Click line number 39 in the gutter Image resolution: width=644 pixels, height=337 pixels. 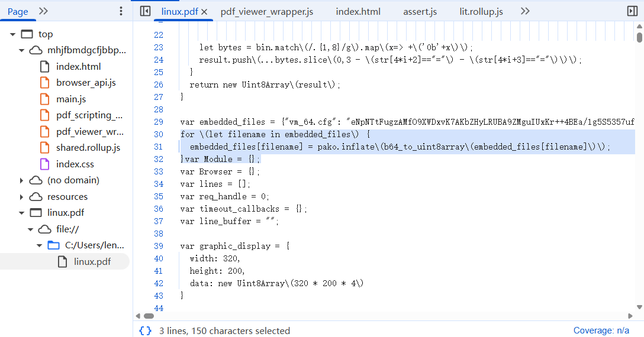(159, 246)
